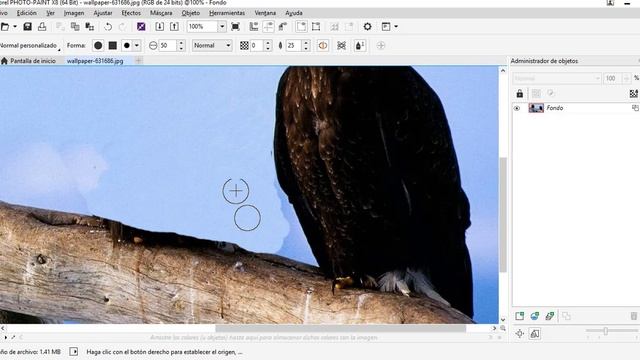This screenshot has height=360, width=640.
Task: Open the Ayuda menu
Action: [x=293, y=13]
